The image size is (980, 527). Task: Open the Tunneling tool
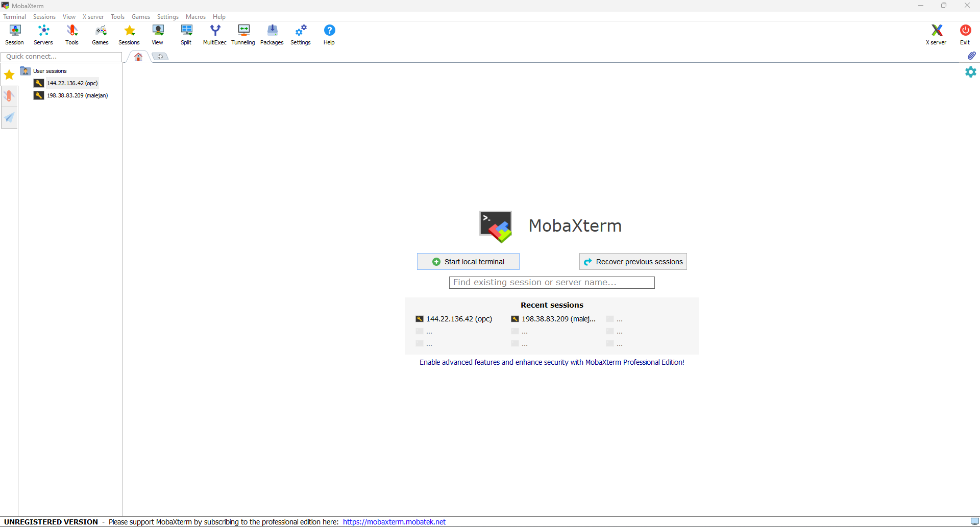click(243, 34)
